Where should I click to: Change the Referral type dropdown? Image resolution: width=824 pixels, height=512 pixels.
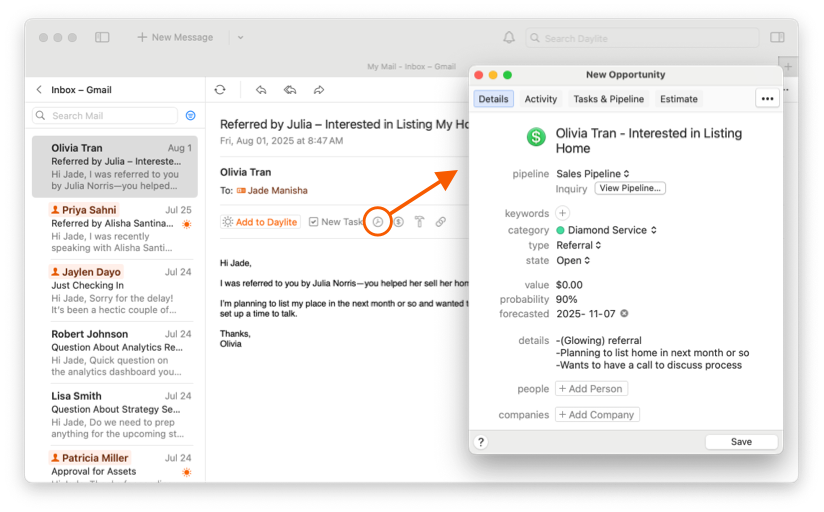[579, 245]
